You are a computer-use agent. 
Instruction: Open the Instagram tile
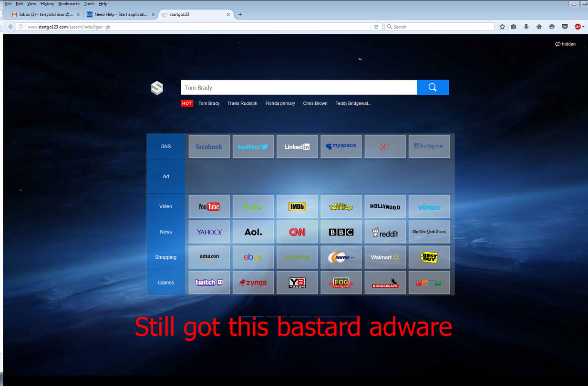point(429,146)
